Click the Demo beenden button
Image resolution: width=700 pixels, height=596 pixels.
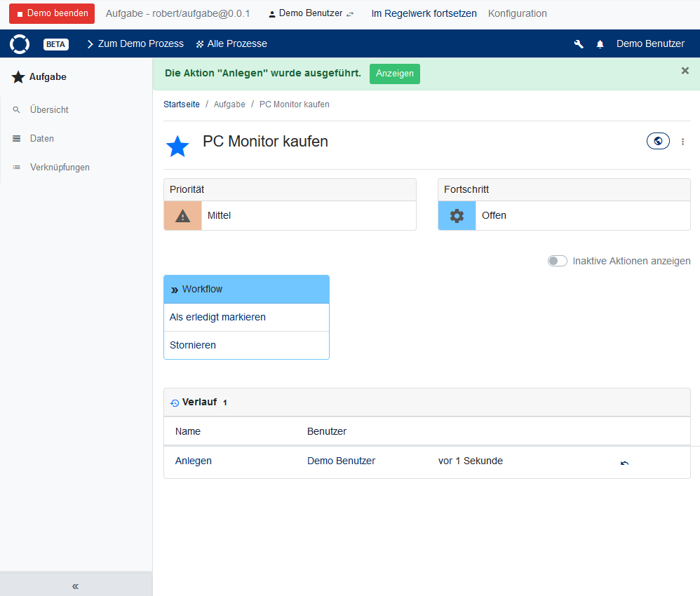[52, 13]
